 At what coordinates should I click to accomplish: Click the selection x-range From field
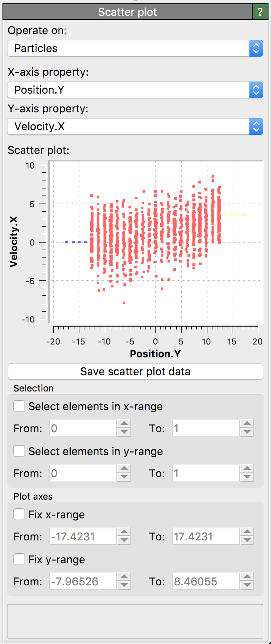[83, 428]
